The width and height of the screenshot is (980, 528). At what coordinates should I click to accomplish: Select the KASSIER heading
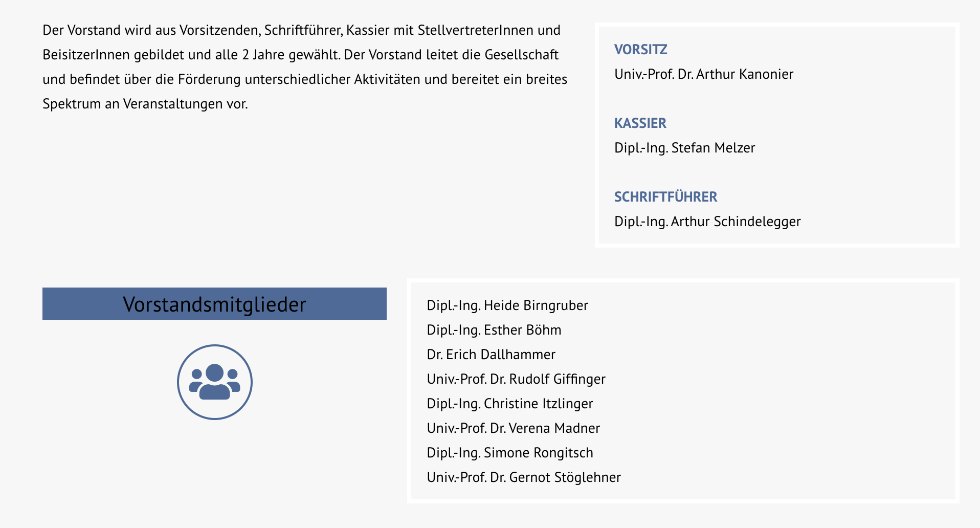click(640, 123)
